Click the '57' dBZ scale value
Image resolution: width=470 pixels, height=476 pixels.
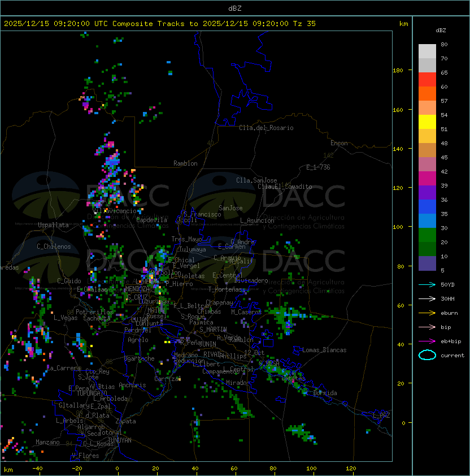[x=444, y=101]
